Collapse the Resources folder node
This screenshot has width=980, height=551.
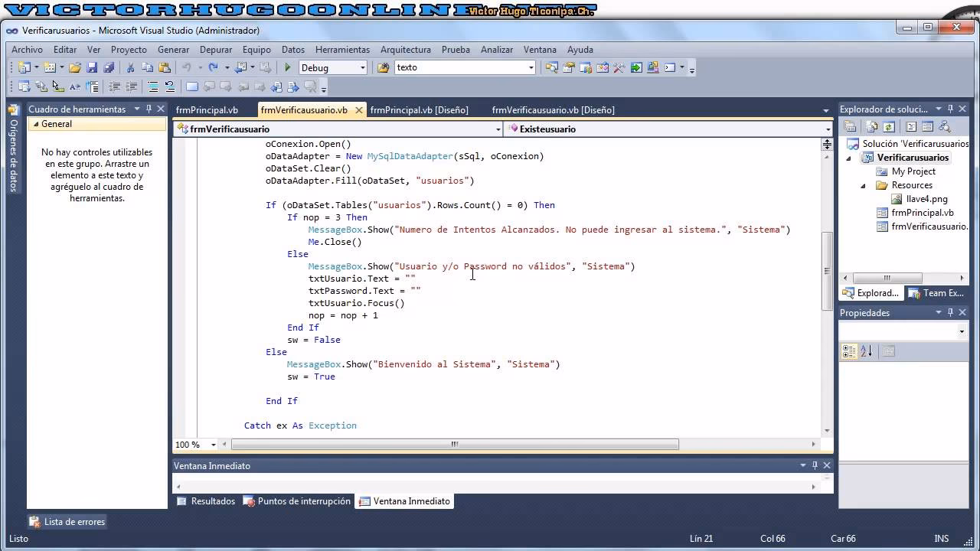pos(863,185)
